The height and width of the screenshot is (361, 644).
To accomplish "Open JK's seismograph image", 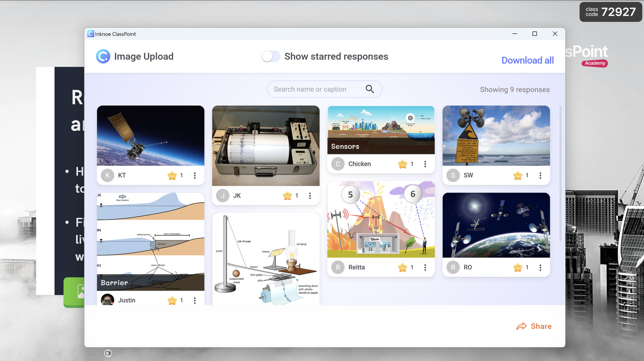I will point(266,146).
